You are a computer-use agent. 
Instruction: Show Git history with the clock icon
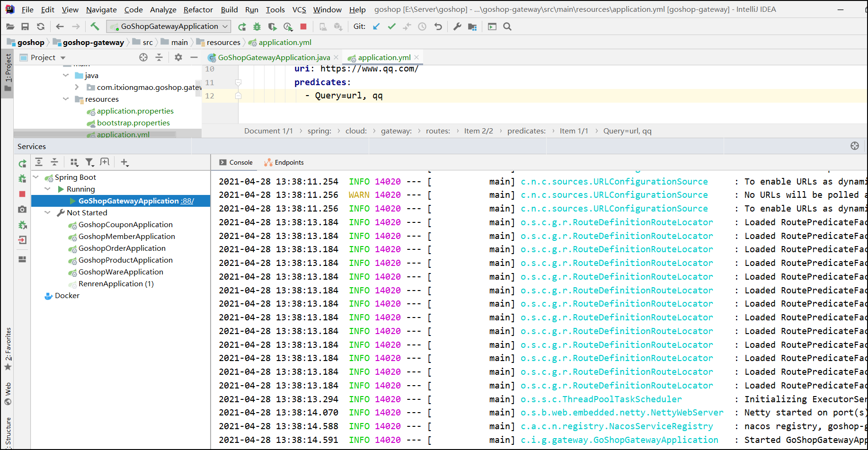pos(422,26)
